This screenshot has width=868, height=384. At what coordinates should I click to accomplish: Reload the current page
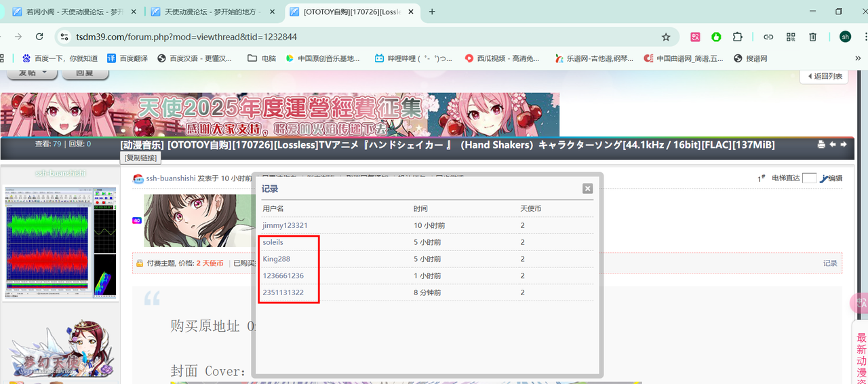(39, 37)
